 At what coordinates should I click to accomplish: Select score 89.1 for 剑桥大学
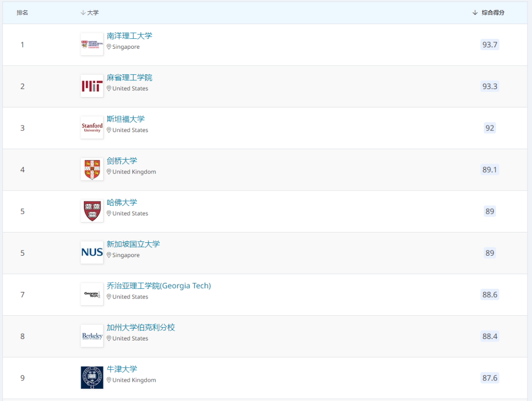(x=490, y=169)
